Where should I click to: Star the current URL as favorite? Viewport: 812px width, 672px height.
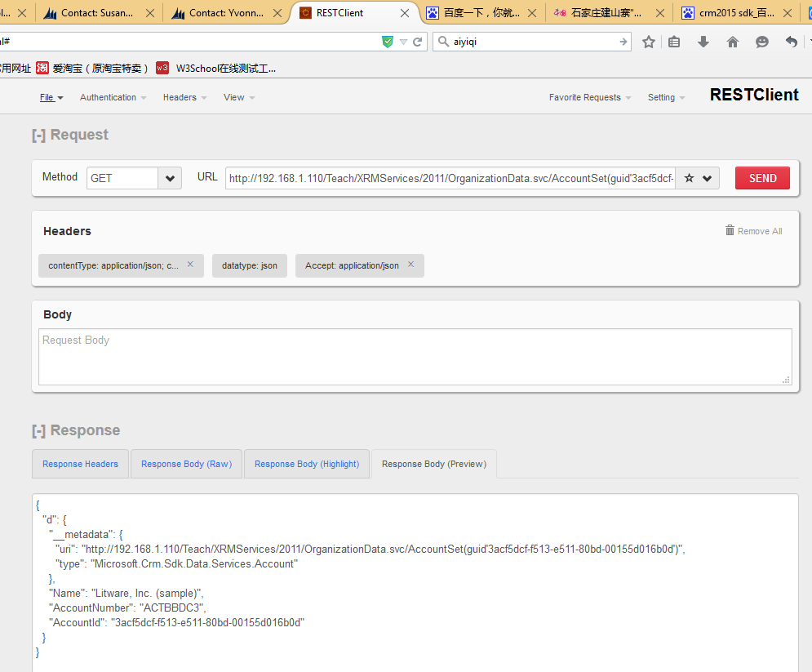(x=689, y=178)
